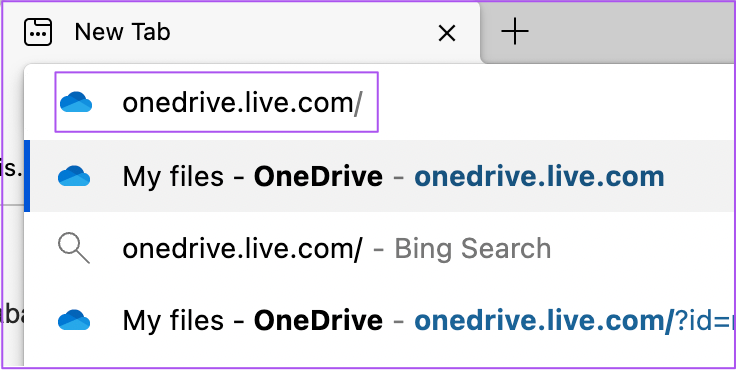Close the New Tab tab
This screenshot has width=736, height=370.
446,33
